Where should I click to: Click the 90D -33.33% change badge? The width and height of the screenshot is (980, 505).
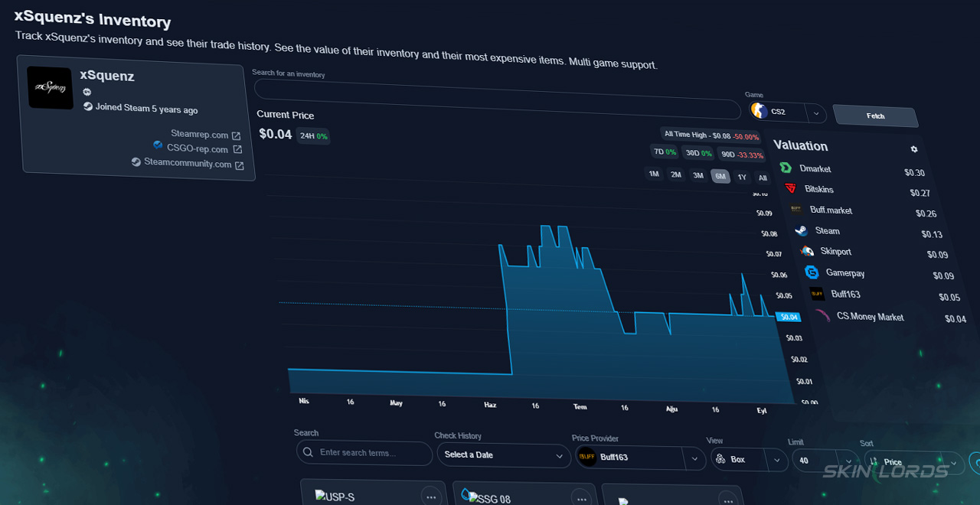point(742,155)
